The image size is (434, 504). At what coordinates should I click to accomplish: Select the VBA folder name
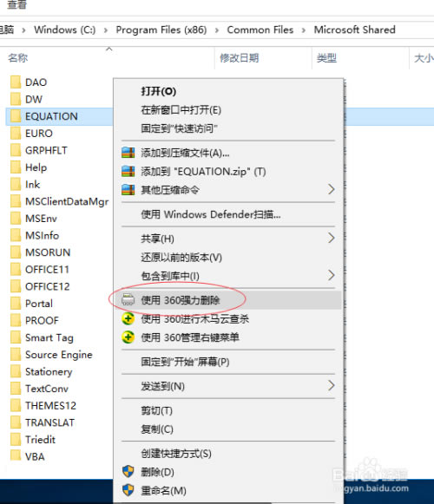pos(35,457)
